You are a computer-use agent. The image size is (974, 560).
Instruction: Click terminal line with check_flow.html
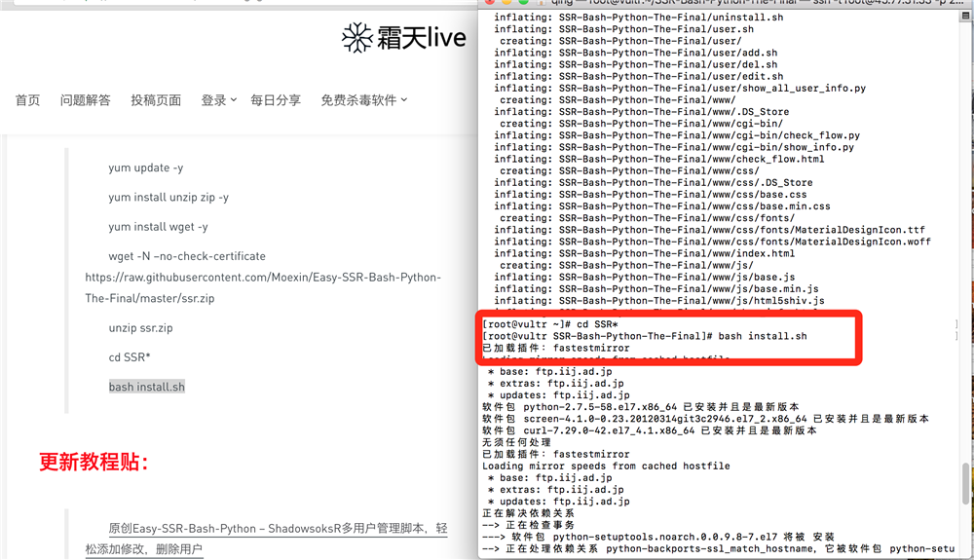tap(659, 159)
